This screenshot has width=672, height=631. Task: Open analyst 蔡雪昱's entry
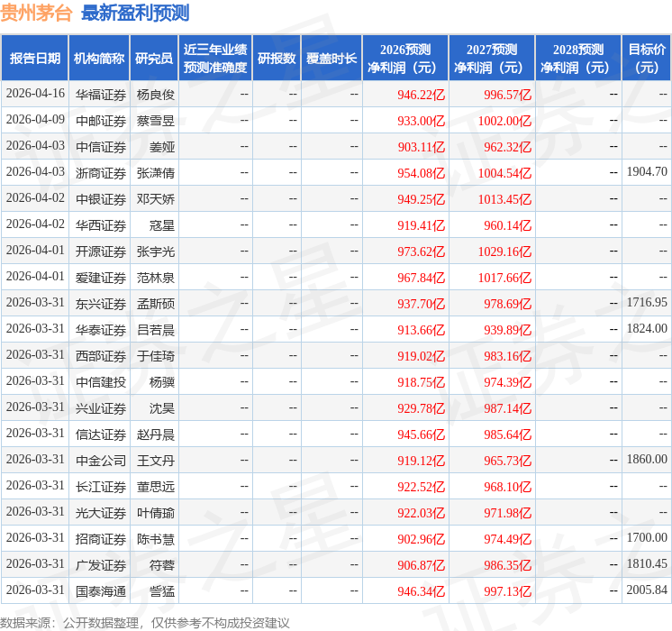pos(155,120)
